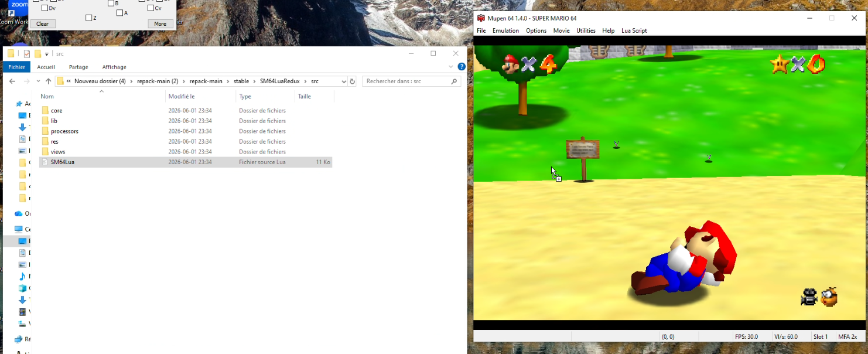Click the Nouveau dossier (4) breadcrumb segment
This screenshot has width=868, height=354.
pos(100,81)
